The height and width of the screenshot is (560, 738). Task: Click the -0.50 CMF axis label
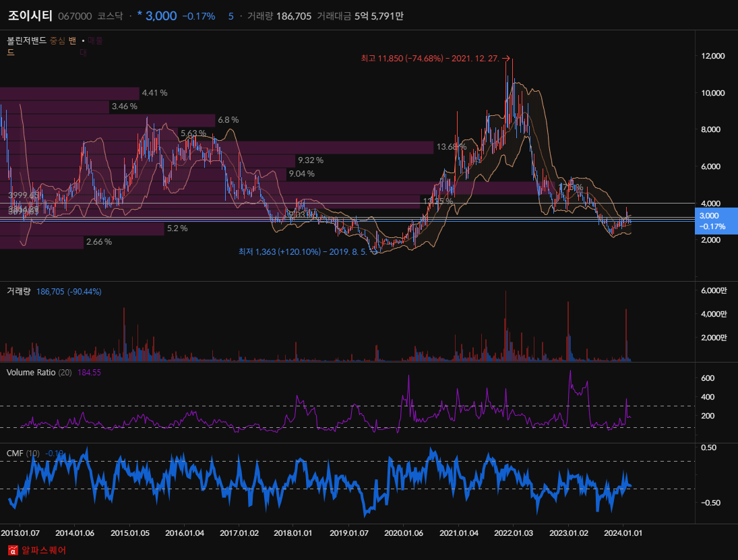tap(710, 503)
